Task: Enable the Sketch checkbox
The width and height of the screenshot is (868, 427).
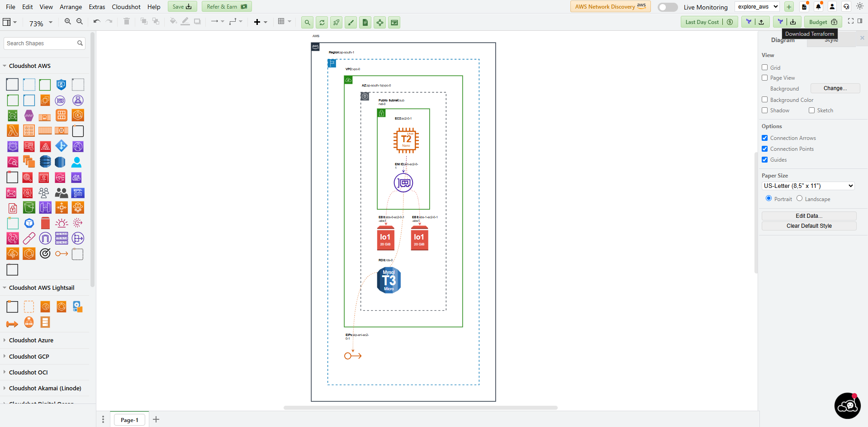Action: pyautogui.click(x=812, y=110)
